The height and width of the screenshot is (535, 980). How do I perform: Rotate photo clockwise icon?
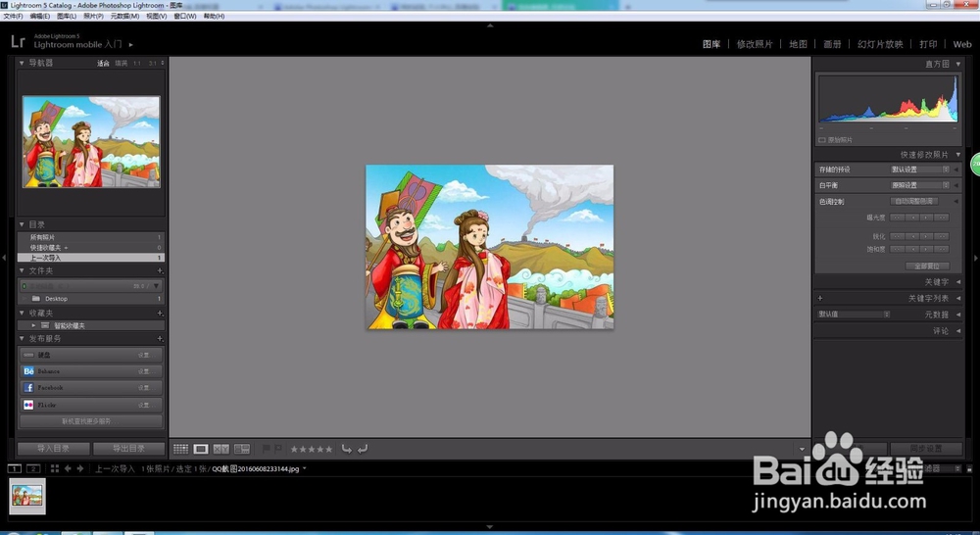[x=363, y=449]
